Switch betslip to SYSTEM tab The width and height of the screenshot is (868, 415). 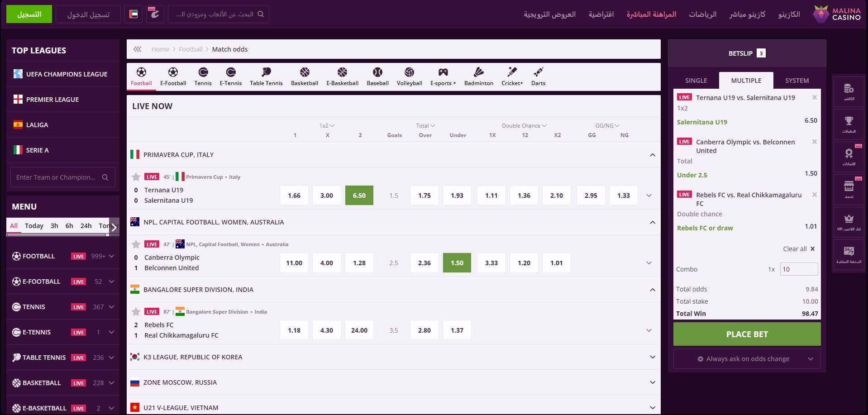[797, 81]
